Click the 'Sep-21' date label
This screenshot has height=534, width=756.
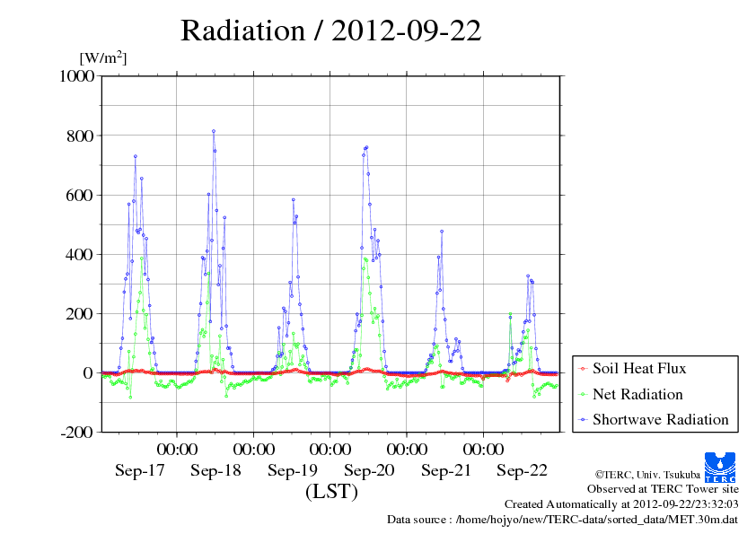(x=446, y=470)
